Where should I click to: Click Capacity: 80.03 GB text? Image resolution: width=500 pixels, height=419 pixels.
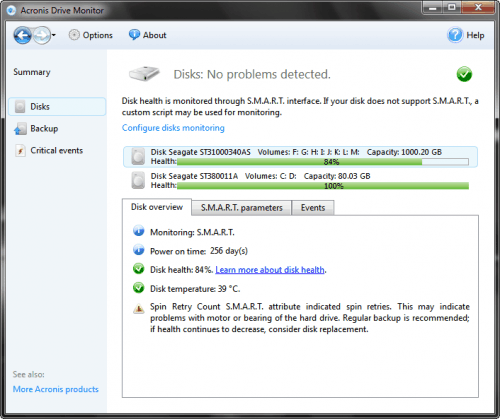coord(337,176)
